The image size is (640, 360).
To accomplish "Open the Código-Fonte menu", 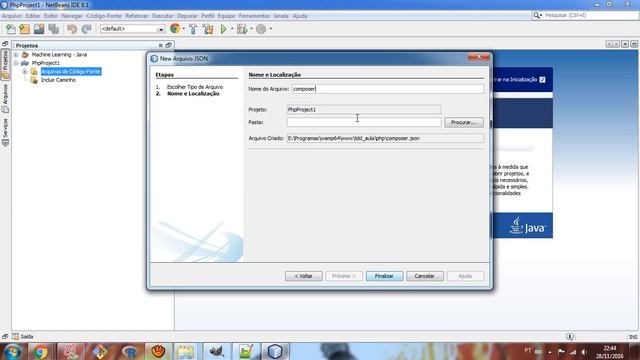I will click(104, 16).
